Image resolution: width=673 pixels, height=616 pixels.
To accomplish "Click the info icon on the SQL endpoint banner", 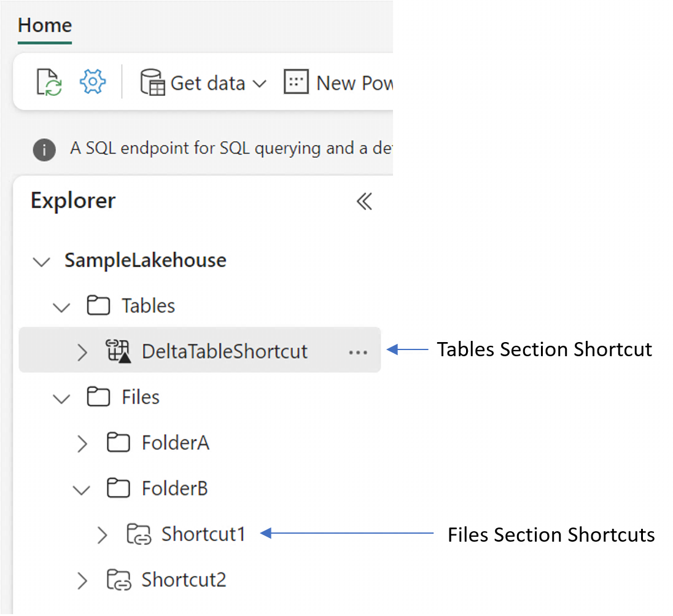I will (x=44, y=149).
